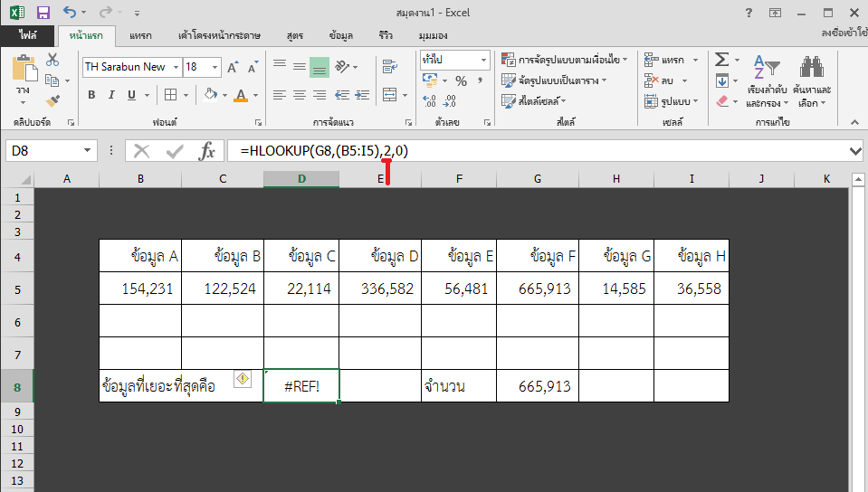Click the AutoSum sigma icon
This screenshot has width=868, height=492.
coord(721,60)
